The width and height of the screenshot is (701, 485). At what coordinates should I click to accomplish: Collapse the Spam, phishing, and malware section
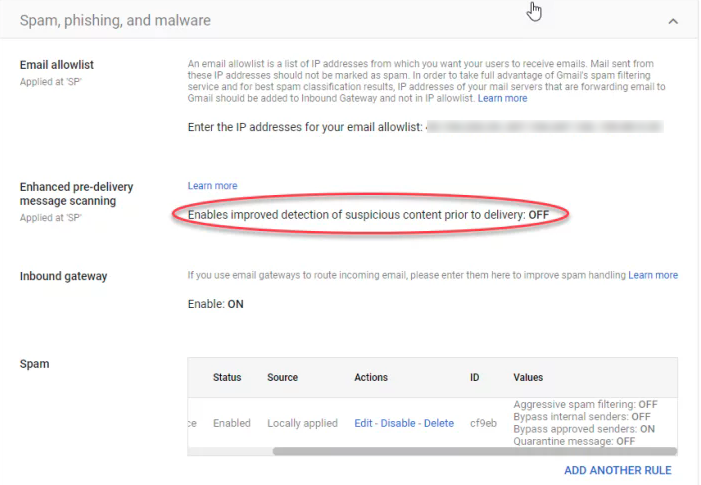[673, 20]
